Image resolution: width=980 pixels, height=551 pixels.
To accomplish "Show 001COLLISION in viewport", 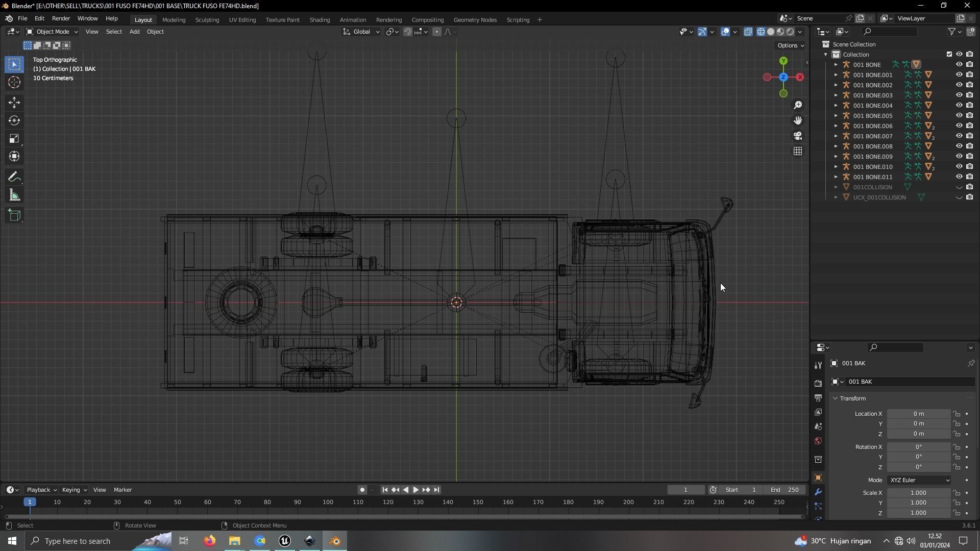I will pyautogui.click(x=959, y=187).
